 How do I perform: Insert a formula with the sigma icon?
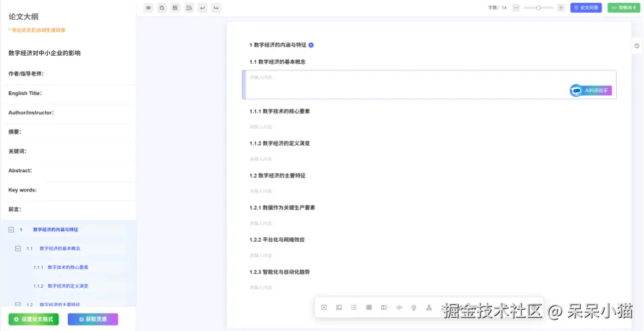(383, 307)
